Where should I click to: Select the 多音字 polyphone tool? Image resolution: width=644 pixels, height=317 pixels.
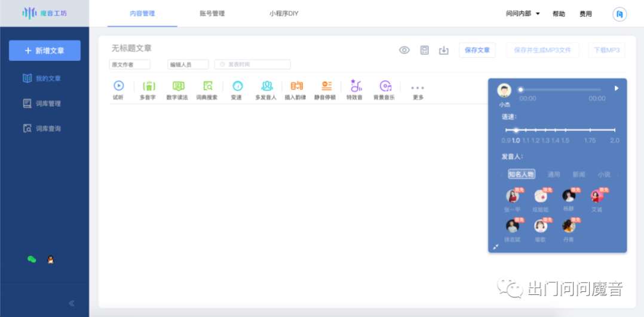point(148,86)
